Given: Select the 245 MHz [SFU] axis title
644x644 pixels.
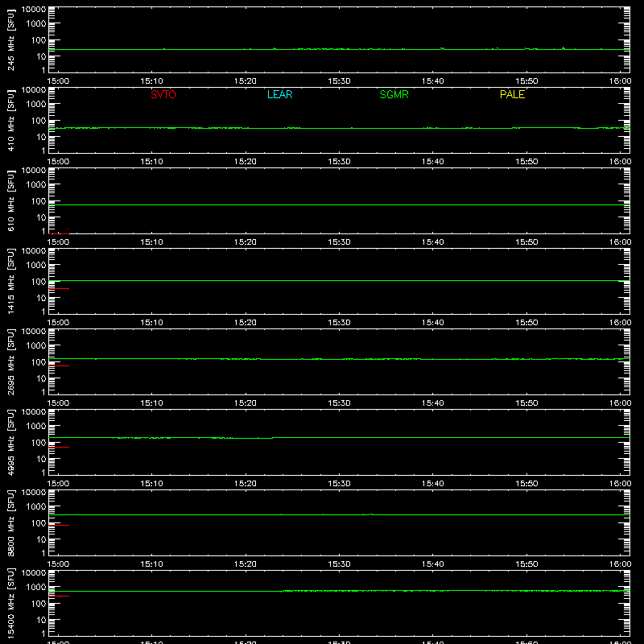Looking at the screenshot, I should pos(10,39).
